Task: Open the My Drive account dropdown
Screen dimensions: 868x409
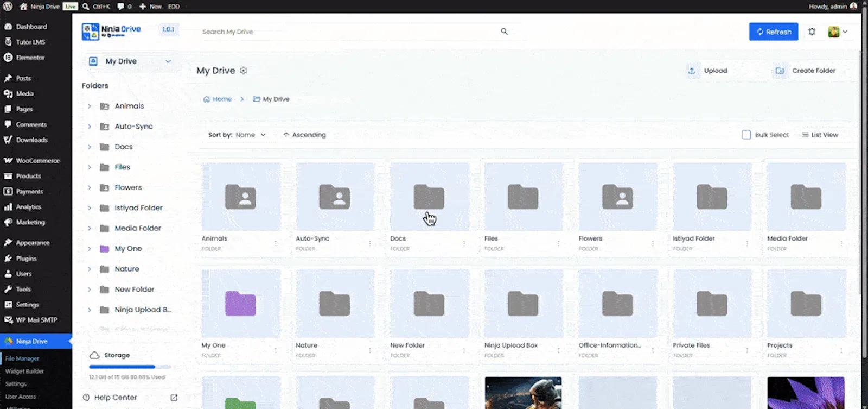Action: [x=130, y=61]
